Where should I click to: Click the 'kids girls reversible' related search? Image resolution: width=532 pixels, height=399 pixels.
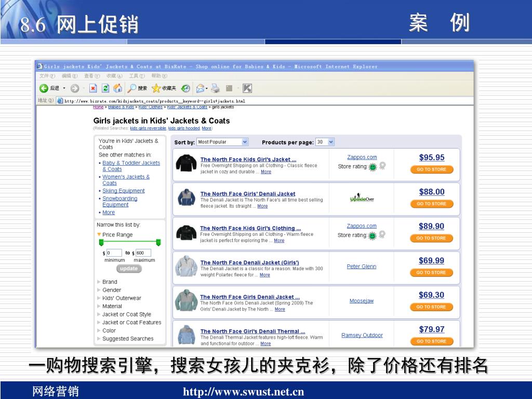[x=148, y=128]
